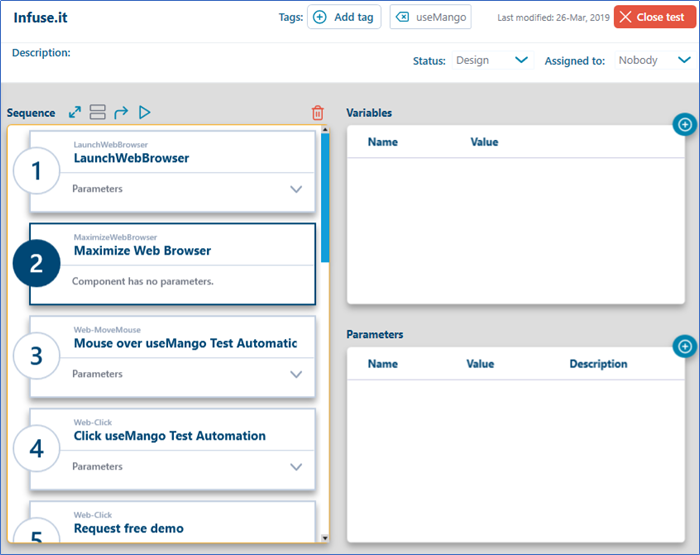Select the Request free demo step
The image size is (700, 555).
pyautogui.click(x=172, y=522)
